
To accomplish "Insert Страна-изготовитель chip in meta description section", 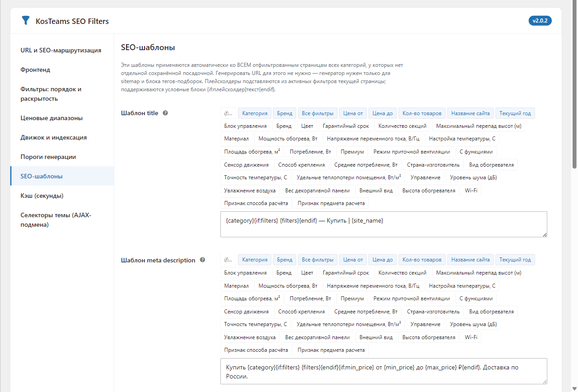I will pos(433,312).
